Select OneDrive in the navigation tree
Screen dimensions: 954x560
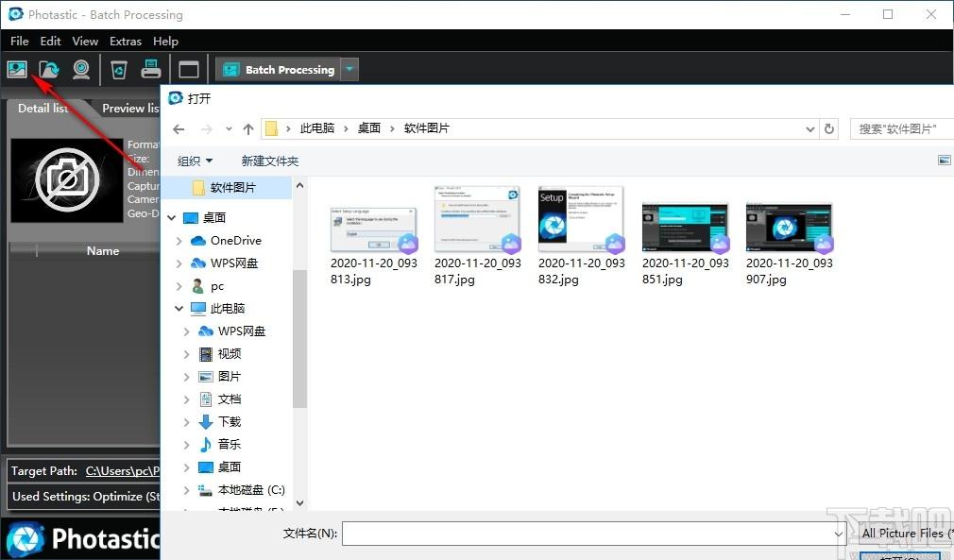tap(235, 241)
